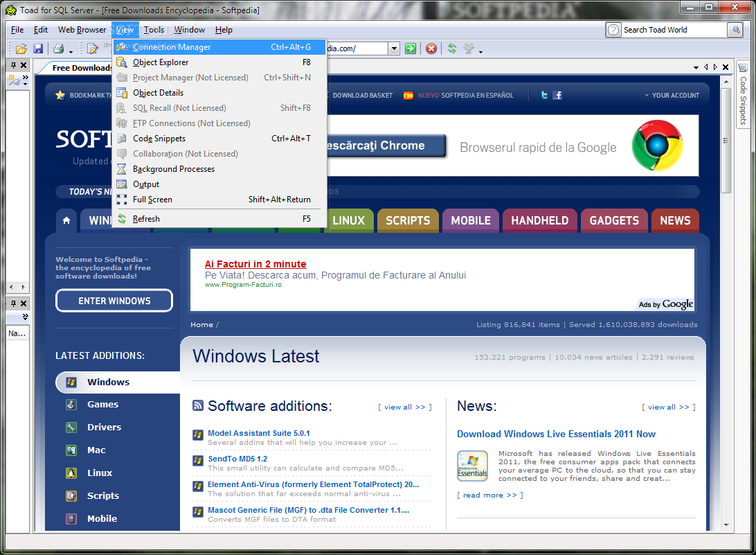Click the red Stop loading icon
Screen dimensions: 756x555
[x=431, y=49]
